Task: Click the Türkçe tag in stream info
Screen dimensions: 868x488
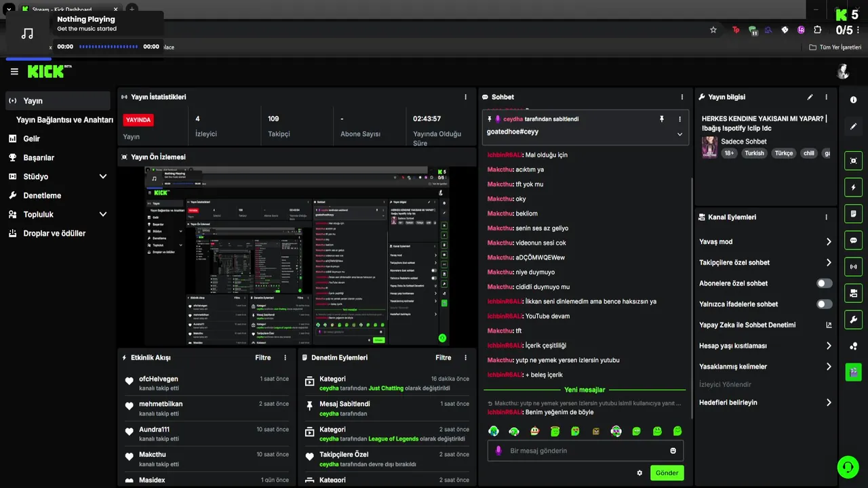Action: [x=784, y=153]
